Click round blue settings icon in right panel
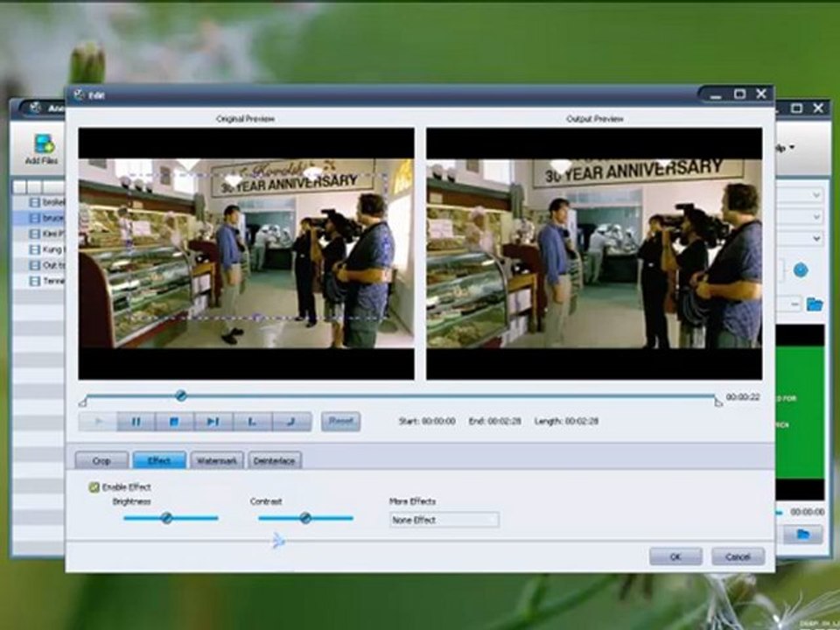The image size is (840, 630). (x=801, y=270)
